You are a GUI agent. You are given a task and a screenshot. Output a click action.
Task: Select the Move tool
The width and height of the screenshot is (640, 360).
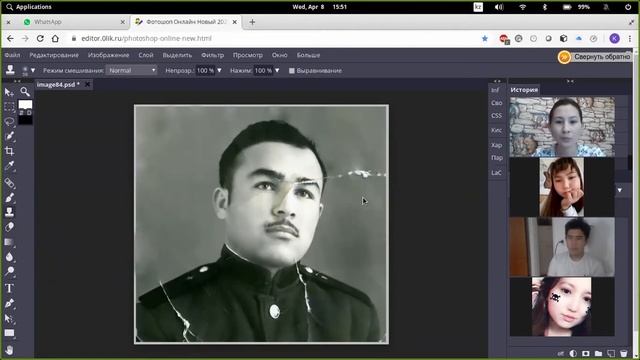pos(9,92)
